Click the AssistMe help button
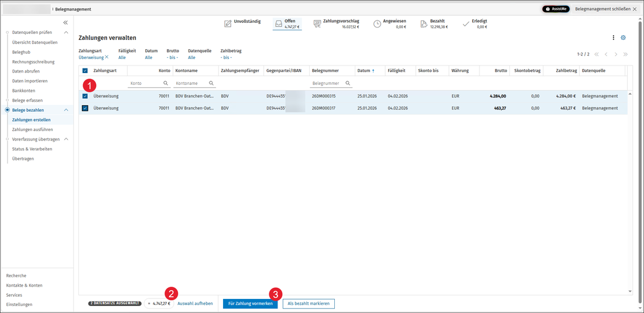The height and width of the screenshot is (313, 644). coord(556,9)
